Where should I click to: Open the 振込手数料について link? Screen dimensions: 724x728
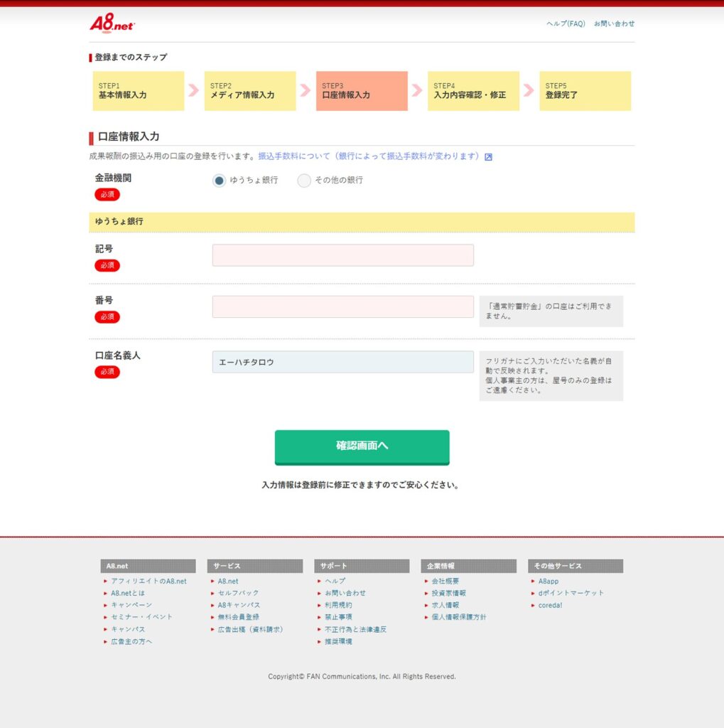pos(369,156)
